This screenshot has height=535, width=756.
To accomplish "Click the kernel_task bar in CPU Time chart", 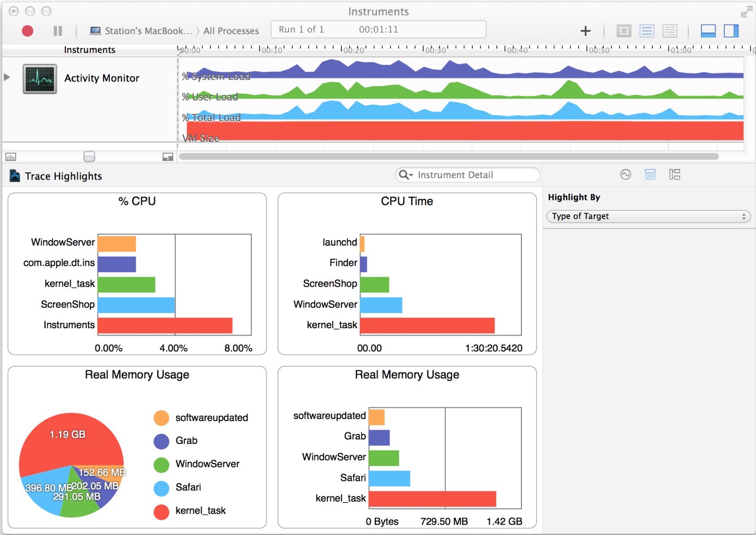I will pos(427,326).
